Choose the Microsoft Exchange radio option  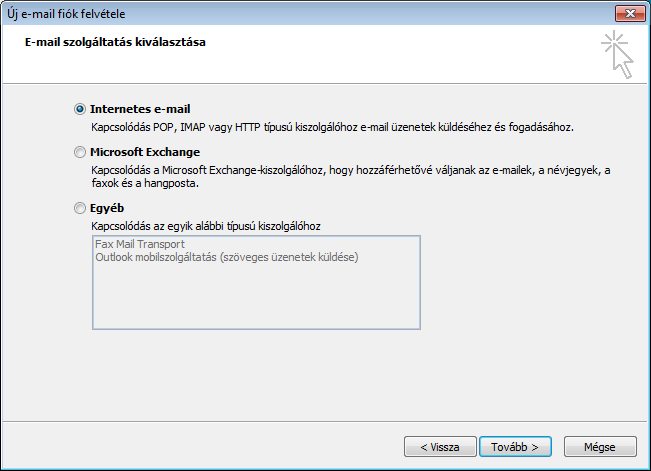tap(80, 152)
